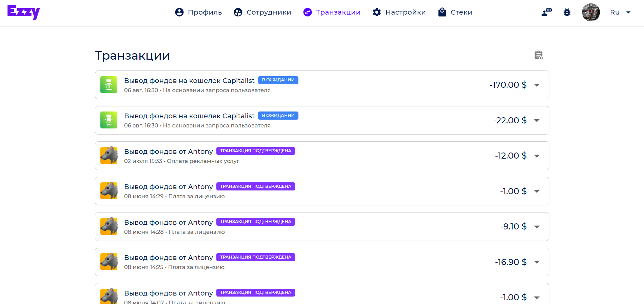Image resolution: width=644 pixels, height=304 pixels.
Task: Open the Стеки section
Action: [455, 12]
